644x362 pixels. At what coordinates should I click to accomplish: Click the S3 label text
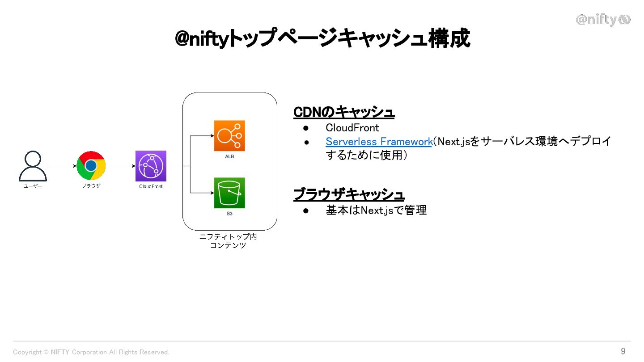pos(229,214)
